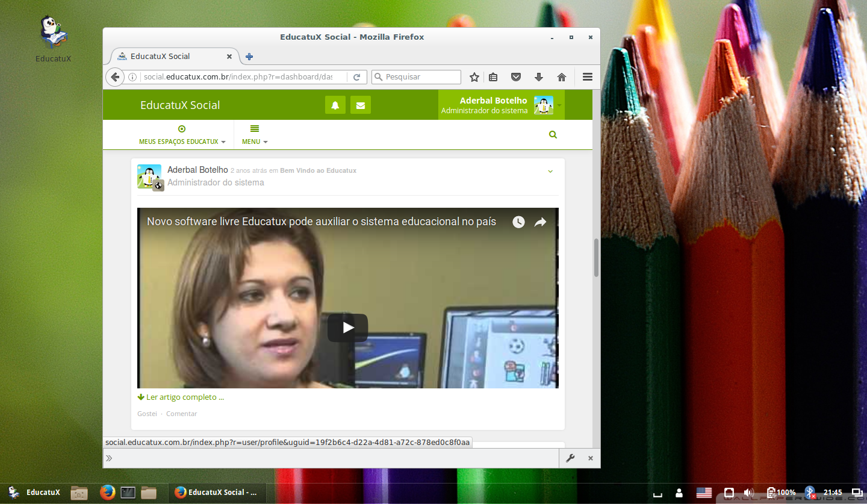Expand Meus Espaços Educatux dropdown
The image size is (867, 504).
182,135
